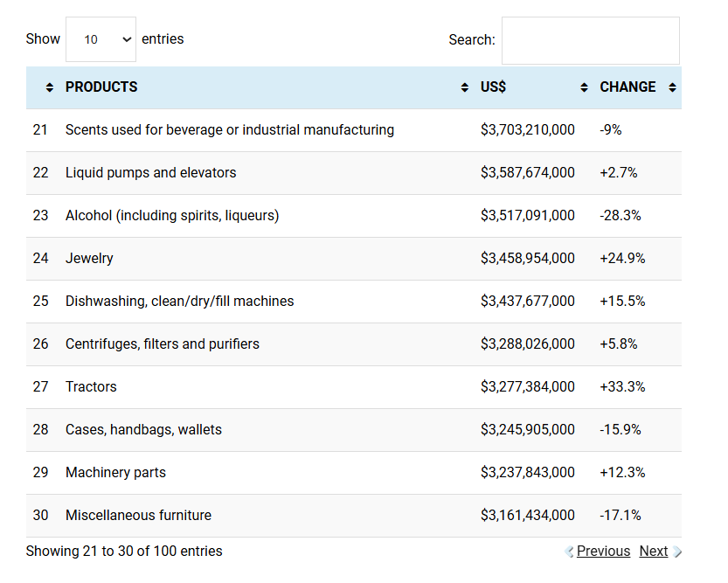Click the -9% change value
Screen dimensions: 728x583
tap(611, 130)
